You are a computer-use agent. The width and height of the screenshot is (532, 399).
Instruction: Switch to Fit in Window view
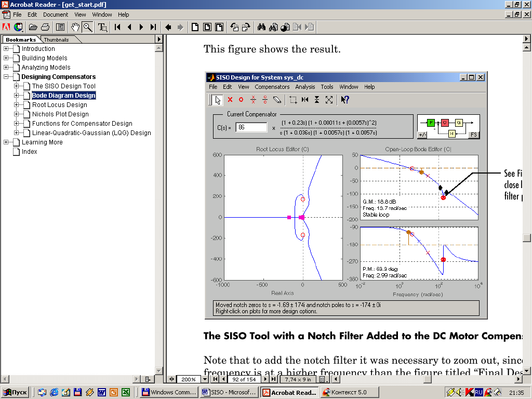207,27
